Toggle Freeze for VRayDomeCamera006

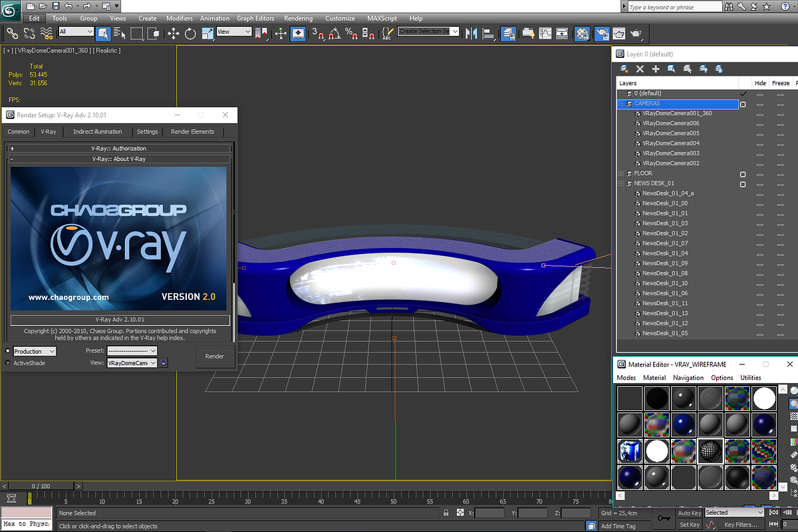[780, 124]
